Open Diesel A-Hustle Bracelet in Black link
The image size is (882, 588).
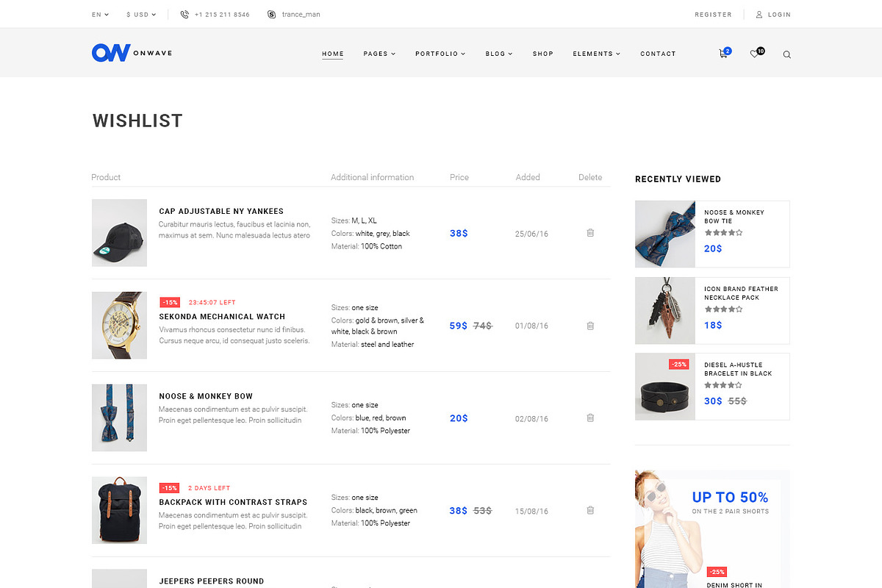[738, 369]
